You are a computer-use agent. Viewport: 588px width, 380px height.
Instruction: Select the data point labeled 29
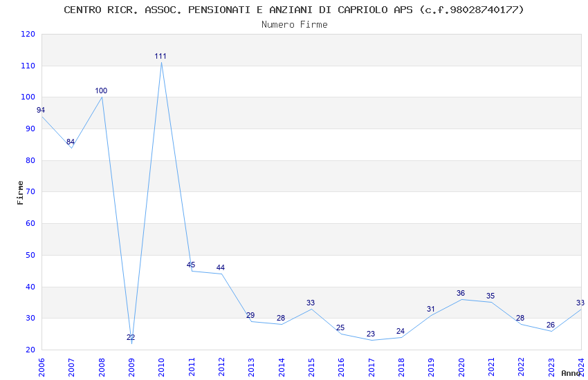pos(250,315)
